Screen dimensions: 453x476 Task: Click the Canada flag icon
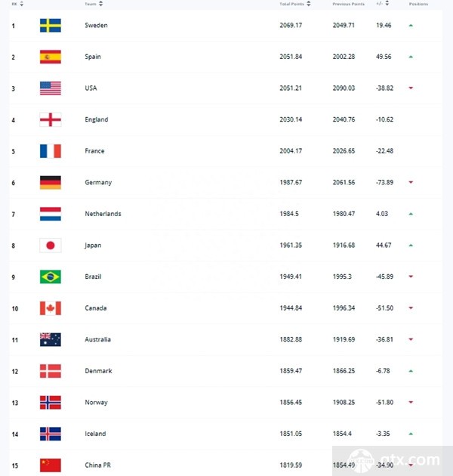(51, 308)
